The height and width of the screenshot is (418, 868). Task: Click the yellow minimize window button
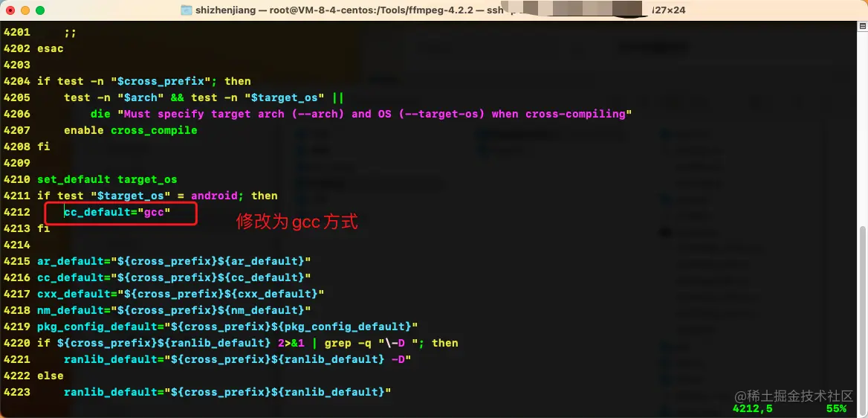25,10
